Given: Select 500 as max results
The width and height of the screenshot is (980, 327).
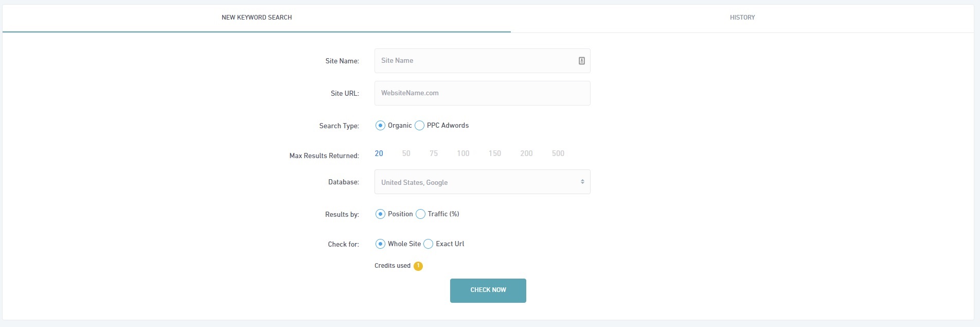Looking at the screenshot, I should 558,153.
